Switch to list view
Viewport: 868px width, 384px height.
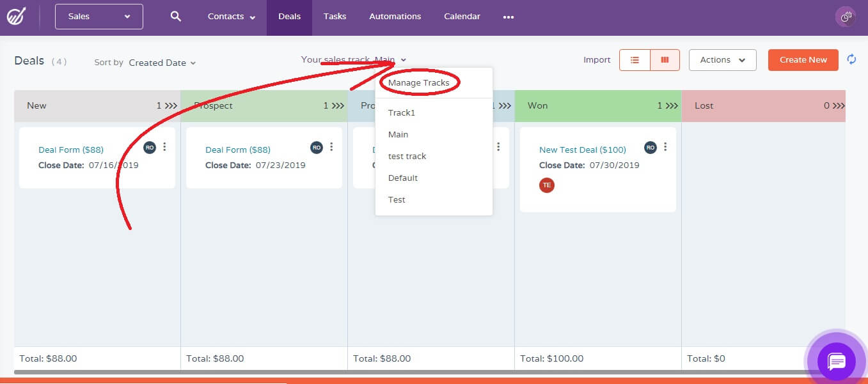pos(634,59)
